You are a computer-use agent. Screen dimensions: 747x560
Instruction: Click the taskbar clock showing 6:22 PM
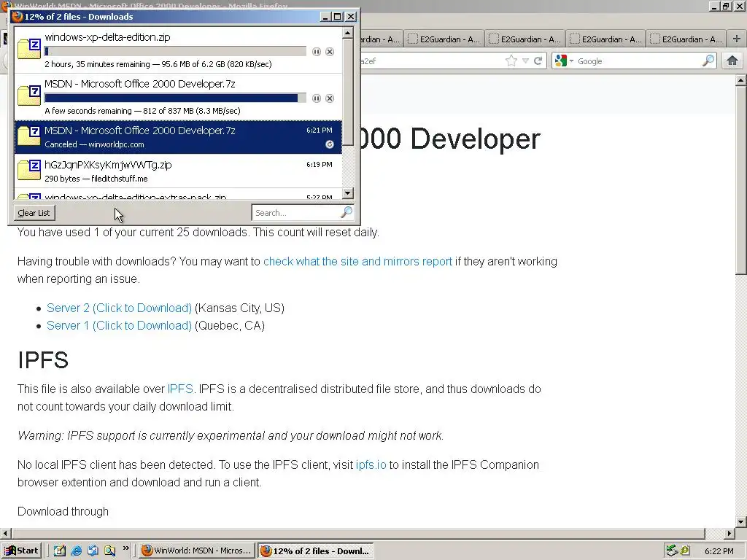pyautogui.click(x=719, y=551)
